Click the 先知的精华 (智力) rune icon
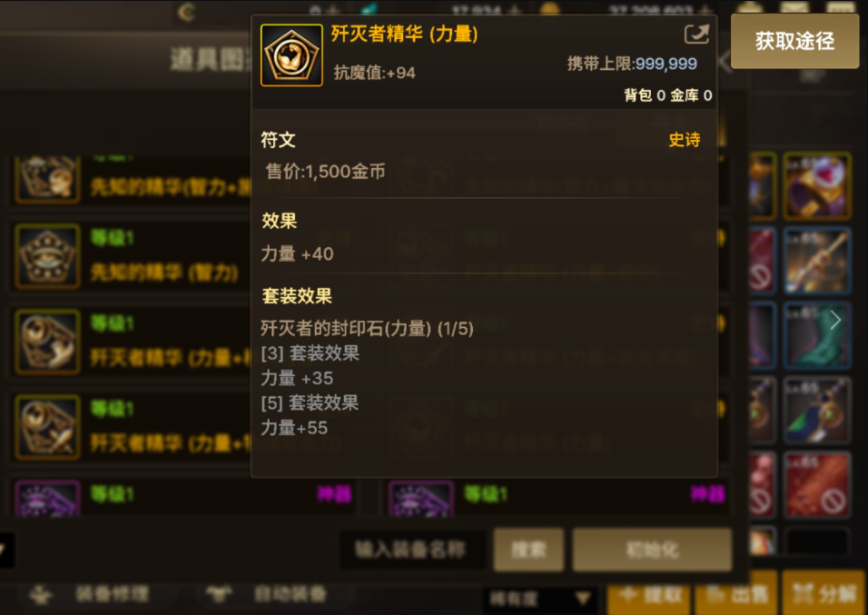868x615 pixels. click(47, 256)
